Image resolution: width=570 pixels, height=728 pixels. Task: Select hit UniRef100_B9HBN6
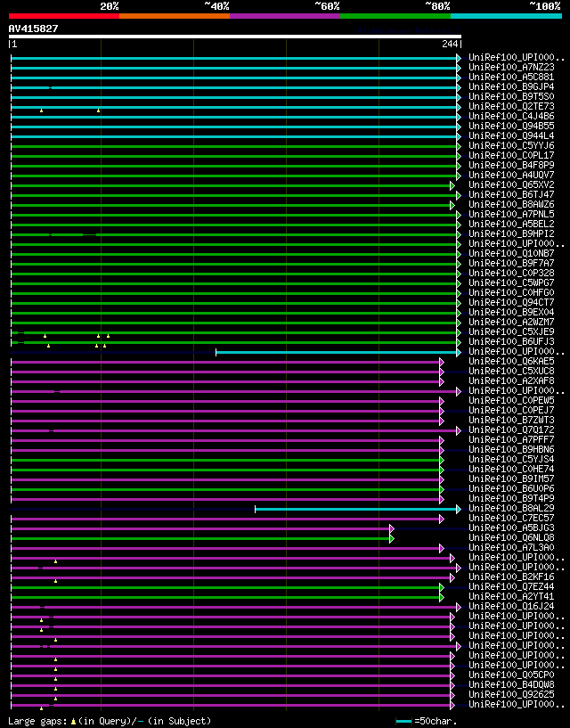[511, 449]
